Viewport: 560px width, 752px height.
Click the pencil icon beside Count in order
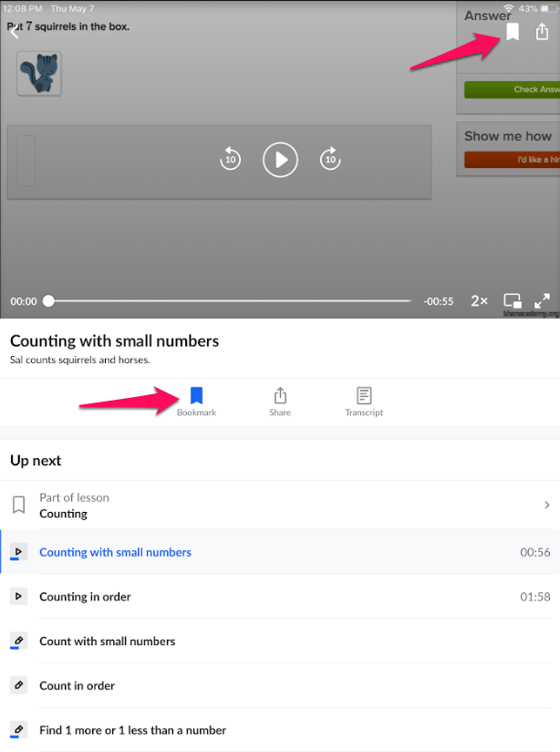click(19, 685)
